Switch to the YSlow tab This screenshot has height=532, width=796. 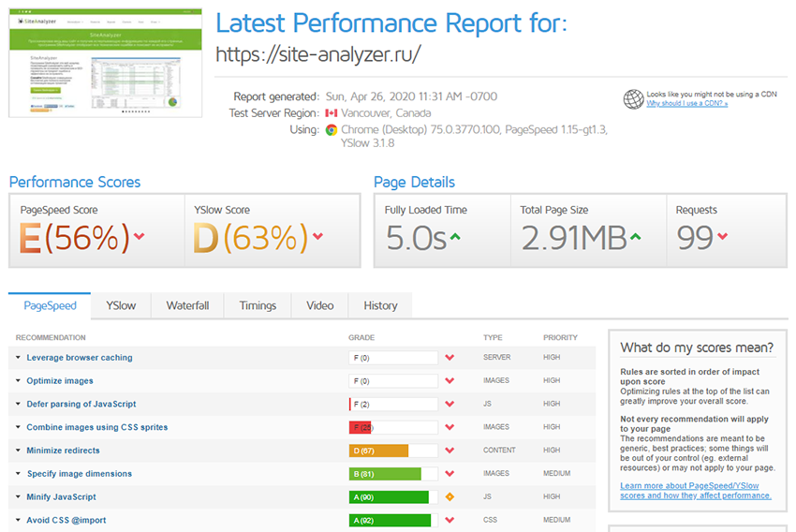pyautogui.click(x=121, y=305)
